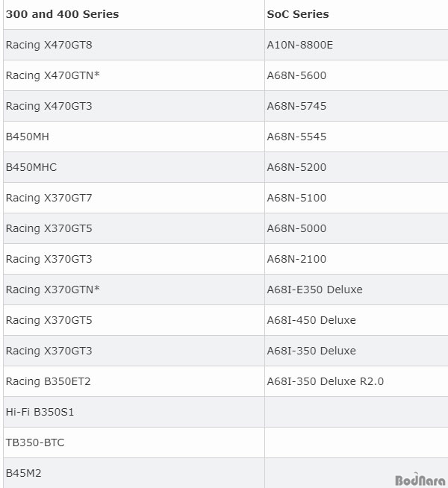The height and width of the screenshot is (488, 448).
Task: Select the A68I-350 Deluxe R2.0 entry
Action: coord(326,381)
